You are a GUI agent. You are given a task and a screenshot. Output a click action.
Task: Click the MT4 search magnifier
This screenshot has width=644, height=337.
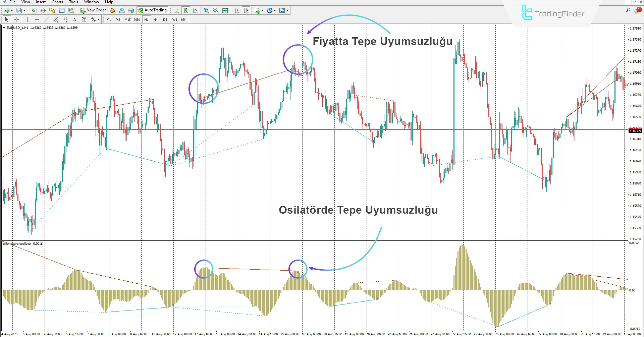click(628, 10)
